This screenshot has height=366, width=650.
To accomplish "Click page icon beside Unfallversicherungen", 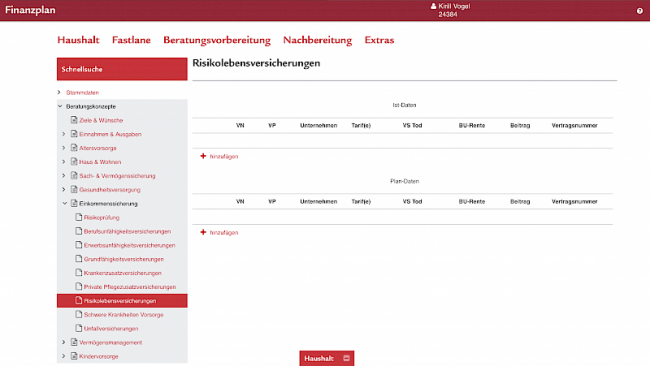I will point(79,328).
